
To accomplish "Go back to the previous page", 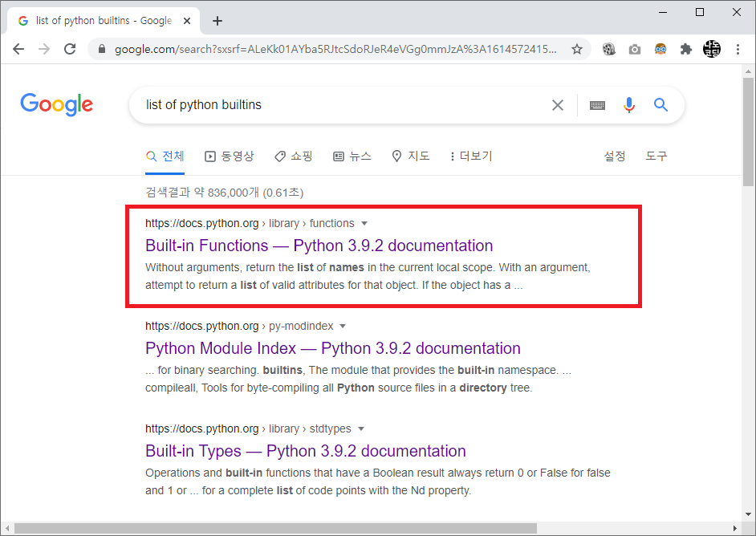I will click(x=18, y=49).
